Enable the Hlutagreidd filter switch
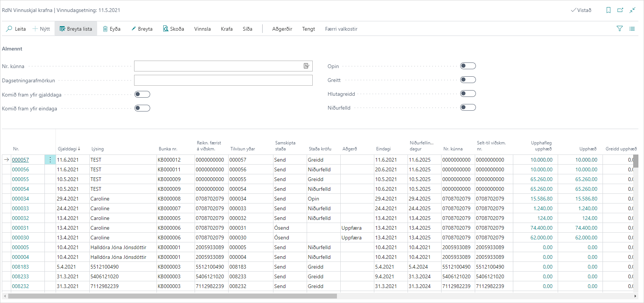644x303 pixels. tap(468, 94)
